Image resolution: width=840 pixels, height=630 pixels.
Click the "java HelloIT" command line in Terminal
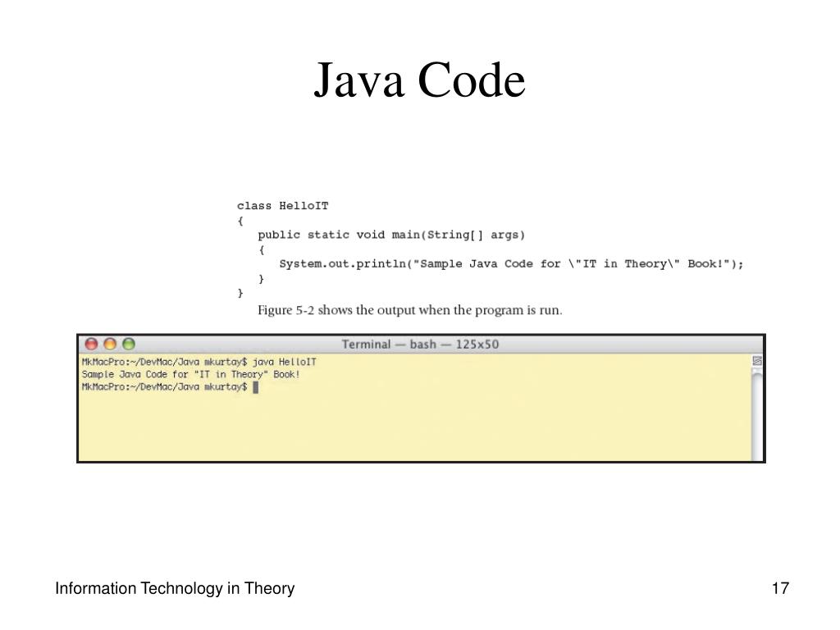point(199,362)
